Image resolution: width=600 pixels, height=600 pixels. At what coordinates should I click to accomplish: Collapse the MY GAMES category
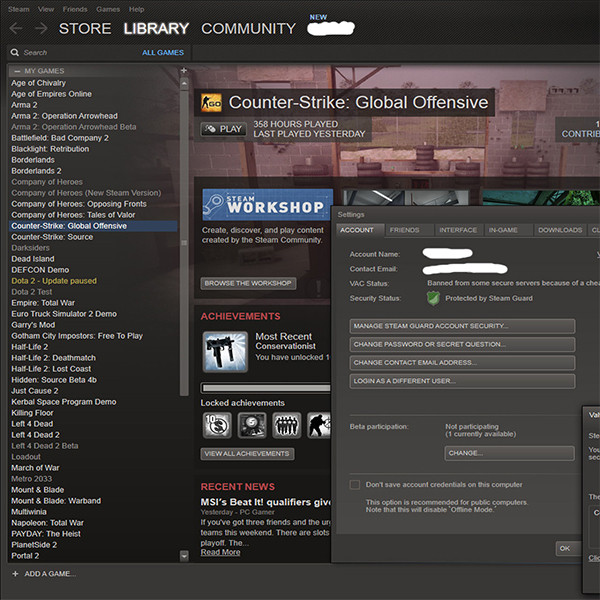pos(17,71)
